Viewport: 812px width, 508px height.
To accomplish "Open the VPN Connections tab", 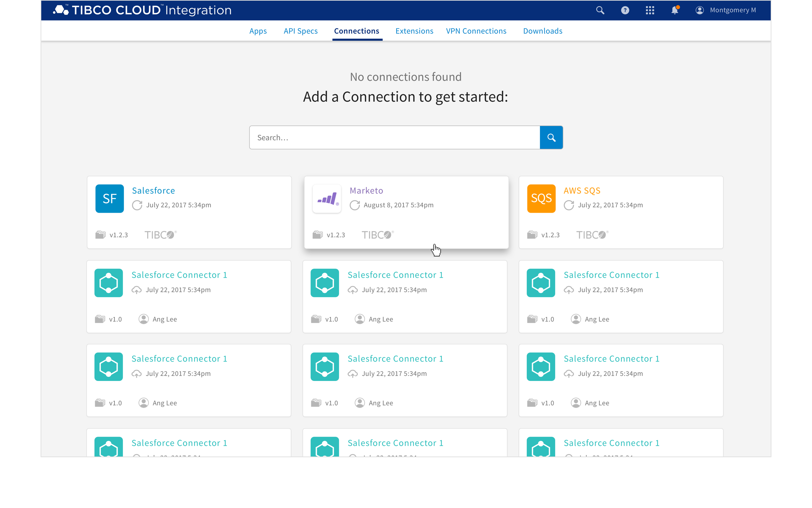I will coord(476,31).
